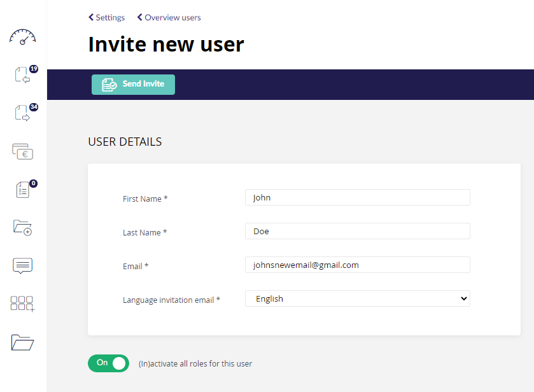Open incoming documents icon with badge 19

[23, 74]
